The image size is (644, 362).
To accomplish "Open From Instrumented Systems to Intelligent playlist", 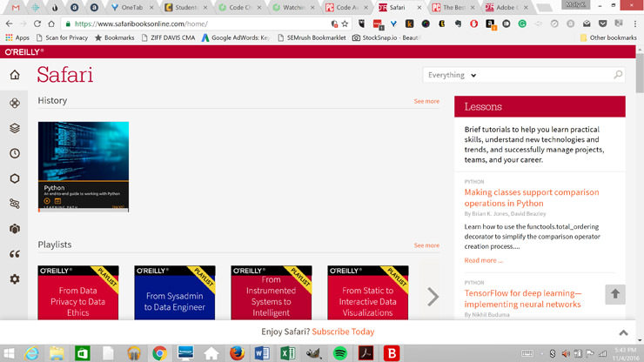I will click(x=271, y=292).
